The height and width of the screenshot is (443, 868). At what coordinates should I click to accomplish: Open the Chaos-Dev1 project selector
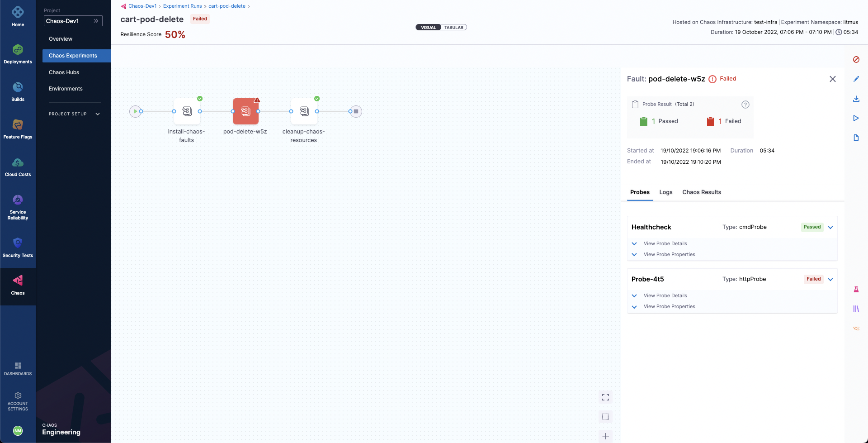[x=73, y=21]
